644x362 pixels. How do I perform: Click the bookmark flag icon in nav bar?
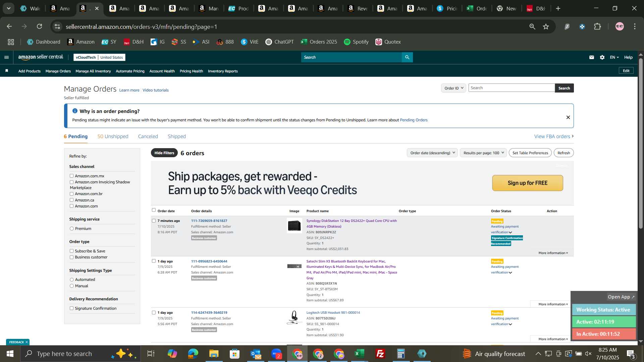(7, 71)
